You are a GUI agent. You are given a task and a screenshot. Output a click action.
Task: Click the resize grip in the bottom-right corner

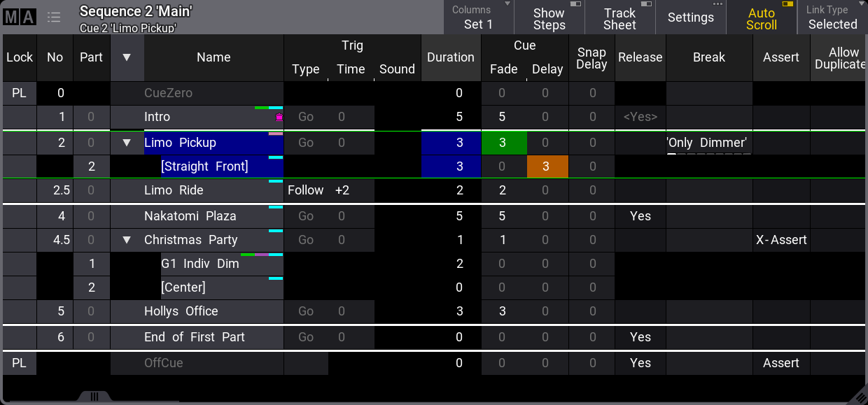[x=861, y=399]
